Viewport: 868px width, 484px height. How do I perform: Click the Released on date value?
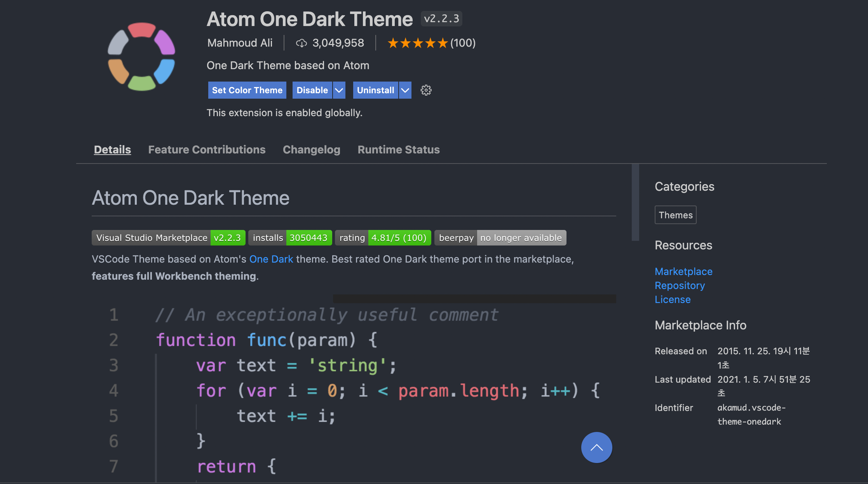763,358
